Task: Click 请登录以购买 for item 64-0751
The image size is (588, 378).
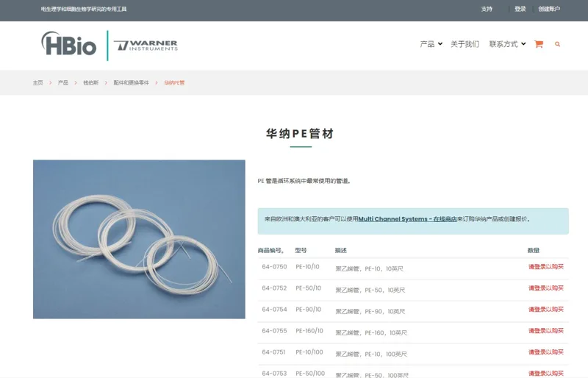Action: (546, 352)
